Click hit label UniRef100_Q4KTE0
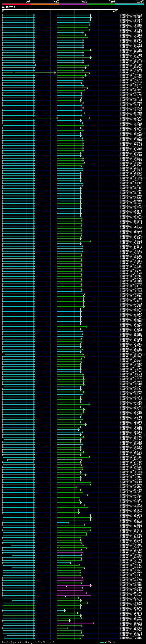This screenshot has width=146, height=644. pyautogui.click(x=131, y=326)
